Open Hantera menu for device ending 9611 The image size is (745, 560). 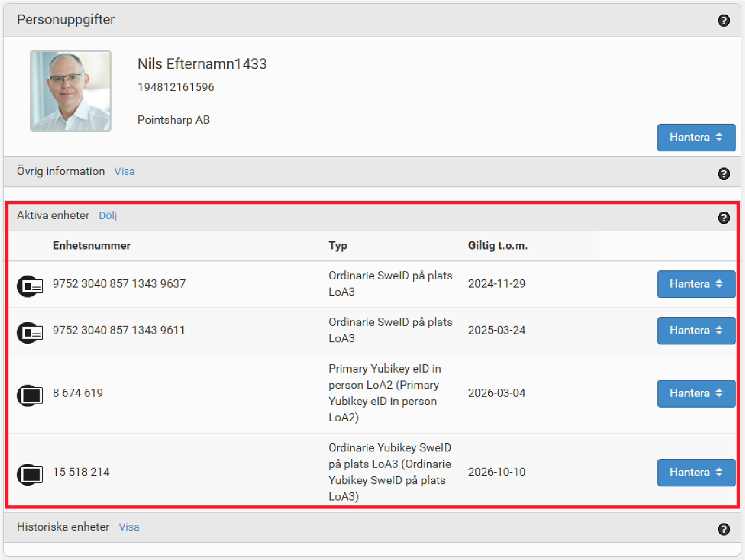coord(695,330)
